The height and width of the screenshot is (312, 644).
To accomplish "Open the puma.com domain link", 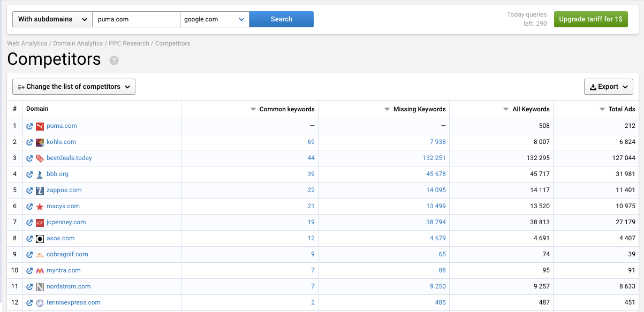I will tap(62, 126).
